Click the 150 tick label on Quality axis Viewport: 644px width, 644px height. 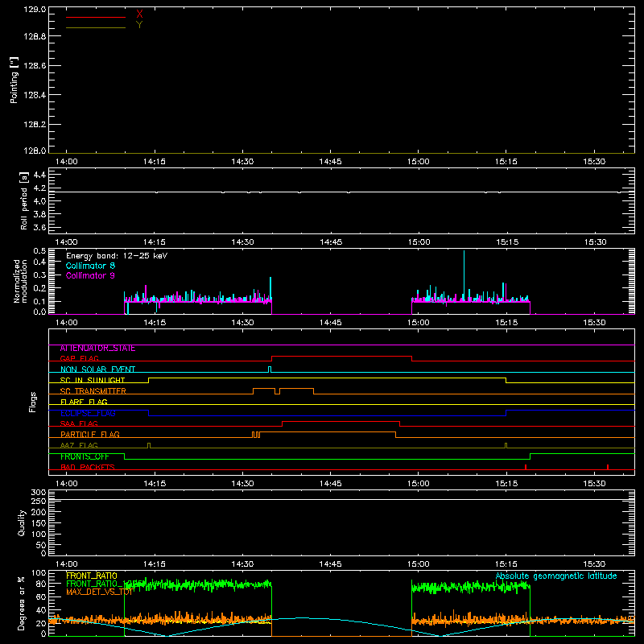[39, 523]
